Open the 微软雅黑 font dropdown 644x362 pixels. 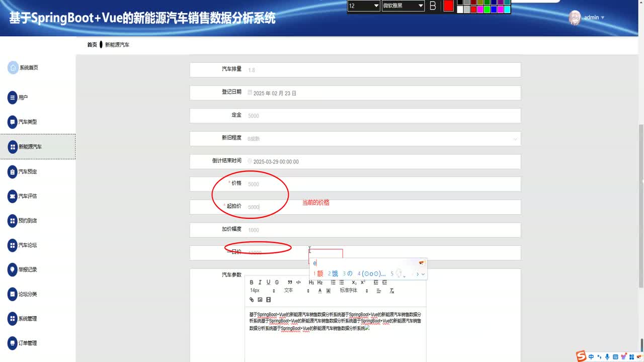(403, 6)
